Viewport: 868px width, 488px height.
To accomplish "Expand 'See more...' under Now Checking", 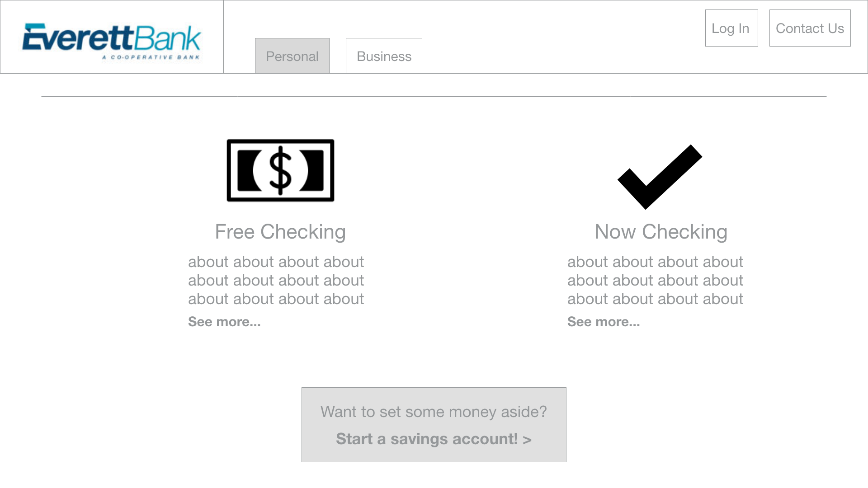I will tap(604, 322).
